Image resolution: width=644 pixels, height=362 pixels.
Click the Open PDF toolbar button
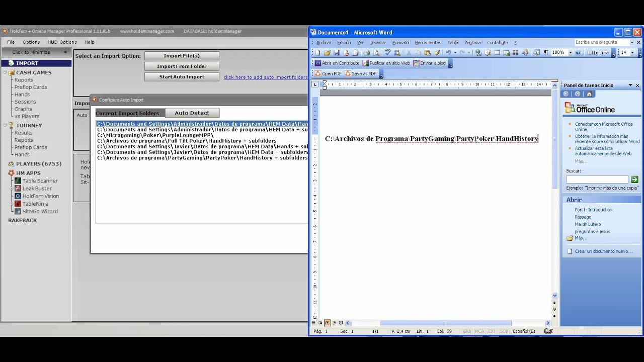(328, 73)
